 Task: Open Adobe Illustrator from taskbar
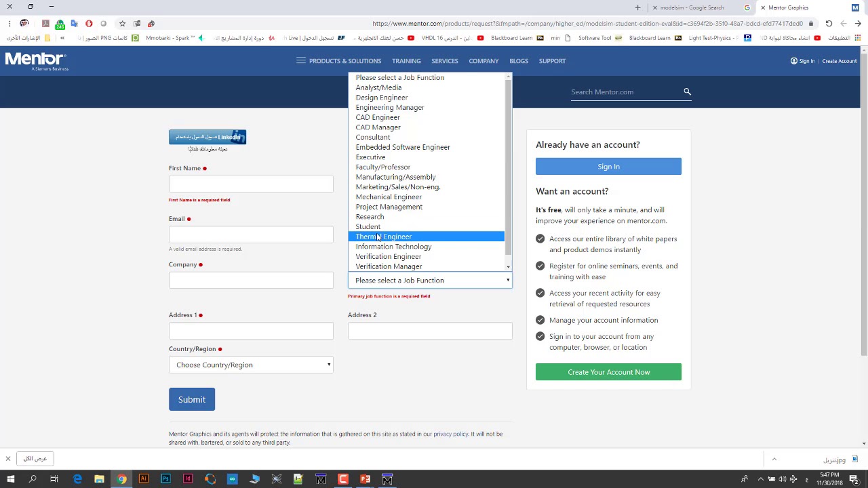point(143,479)
